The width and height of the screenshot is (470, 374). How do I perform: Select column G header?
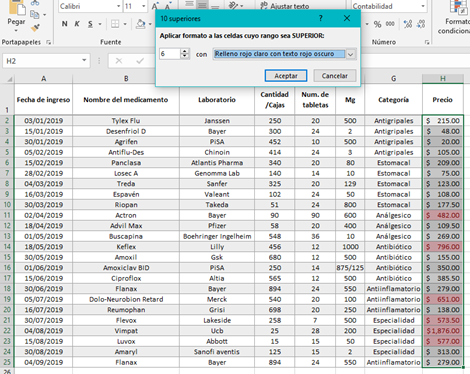click(393, 79)
